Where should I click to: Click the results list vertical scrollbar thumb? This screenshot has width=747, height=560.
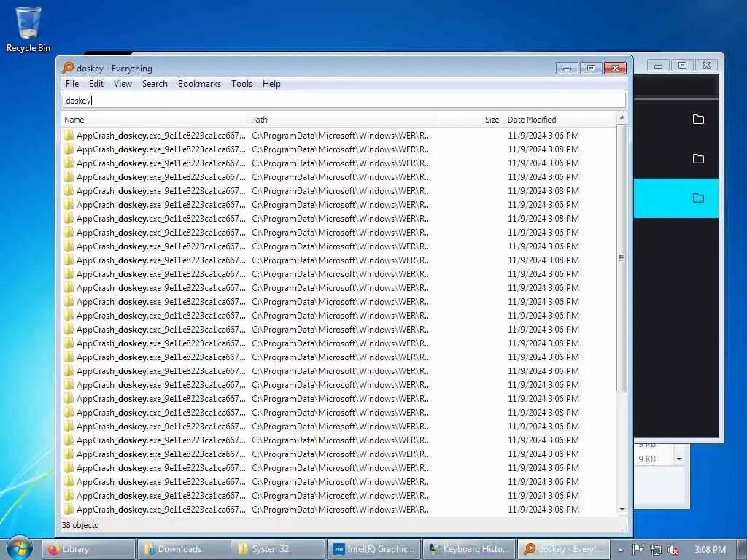pos(622,257)
